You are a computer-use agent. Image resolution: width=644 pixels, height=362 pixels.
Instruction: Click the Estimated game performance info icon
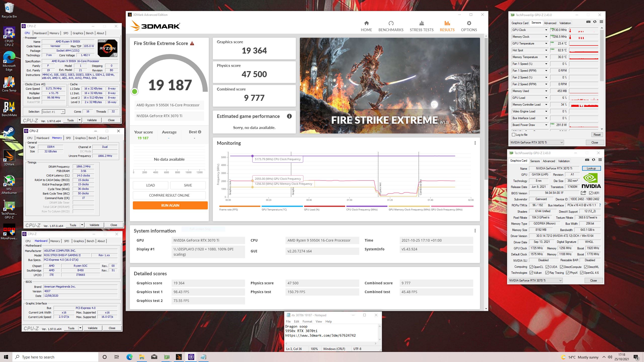(x=289, y=116)
